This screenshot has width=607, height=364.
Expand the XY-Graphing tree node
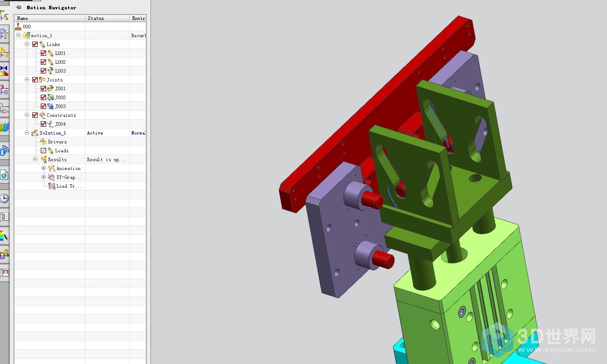pyautogui.click(x=44, y=177)
